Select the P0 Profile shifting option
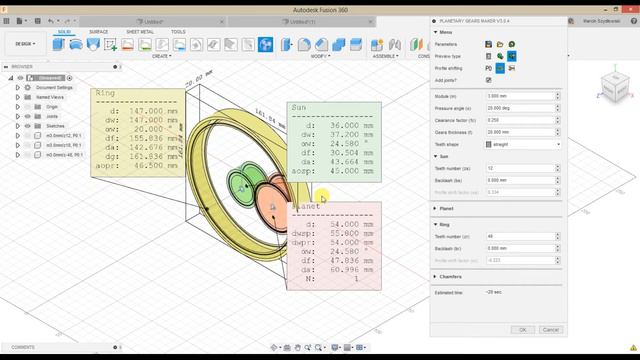This screenshot has width=640, height=360. pos(488,68)
